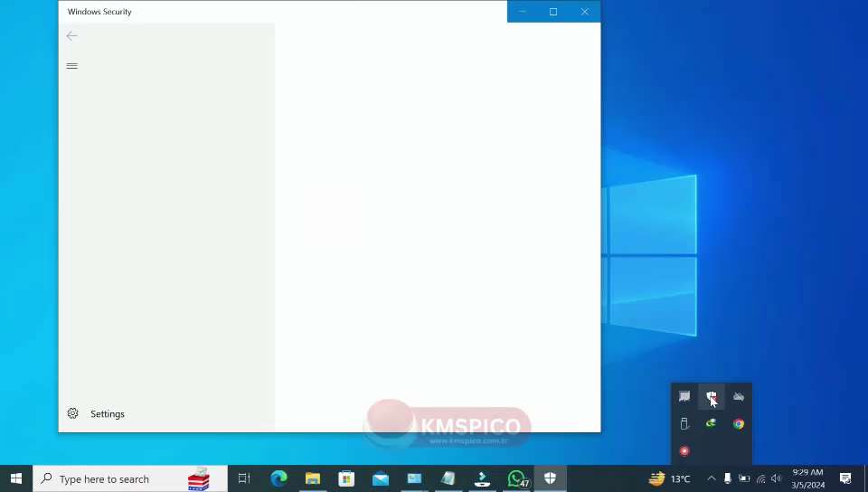Minimize the Windows Security window
This screenshot has height=492, width=868.
[x=522, y=12]
